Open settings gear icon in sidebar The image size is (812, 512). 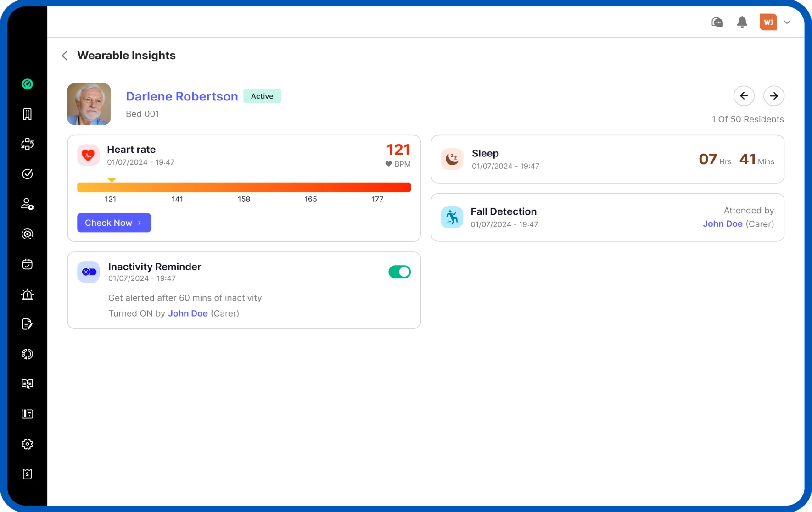(x=28, y=444)
